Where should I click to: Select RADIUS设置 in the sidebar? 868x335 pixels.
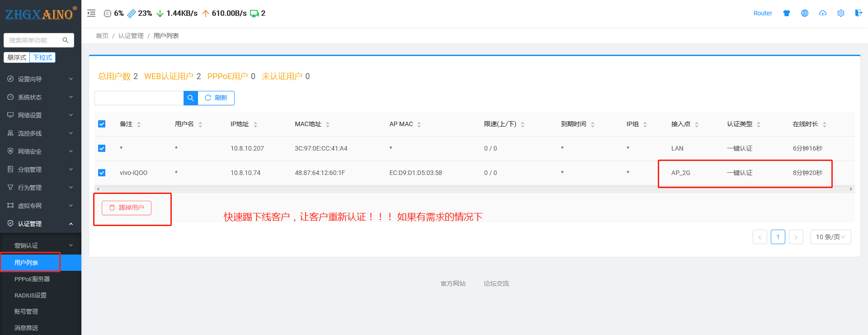(30, 295)
